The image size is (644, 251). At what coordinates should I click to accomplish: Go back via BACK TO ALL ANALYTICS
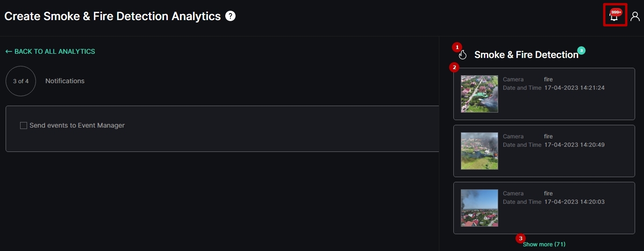click(x=50, y=51)
